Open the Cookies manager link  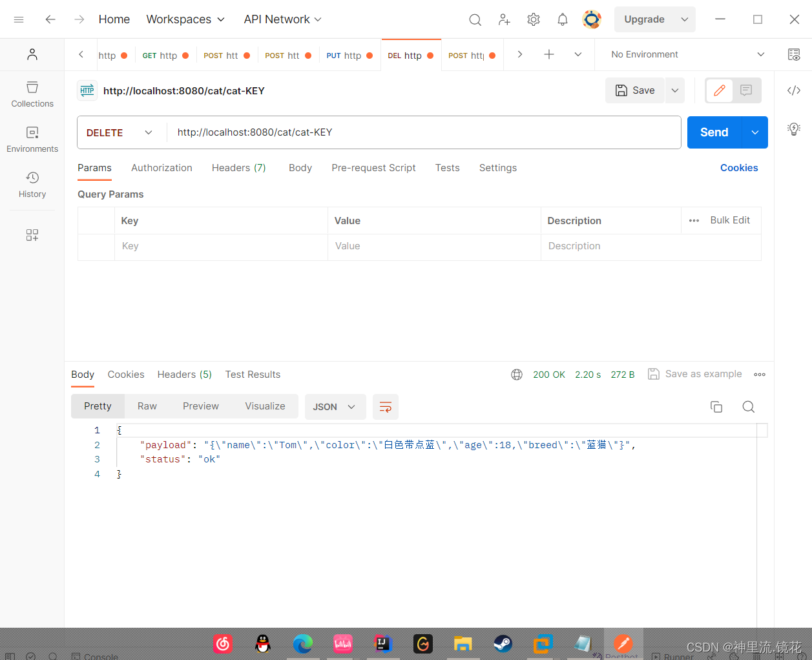click(x=739, y=168)
